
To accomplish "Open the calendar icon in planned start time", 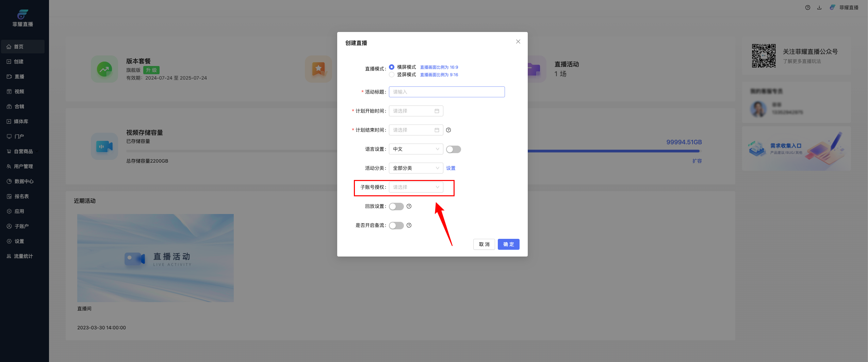I will [437, 111].
